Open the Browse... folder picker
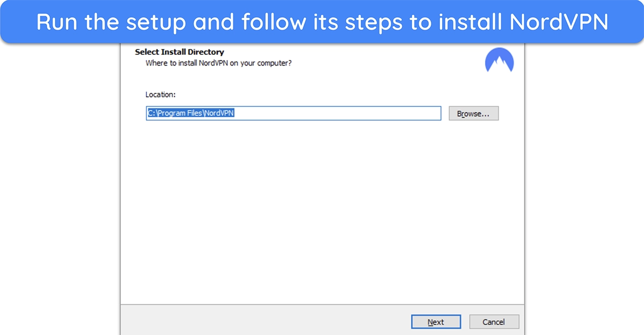The width and height of the screenshot is (644, 335). [473, 113]
